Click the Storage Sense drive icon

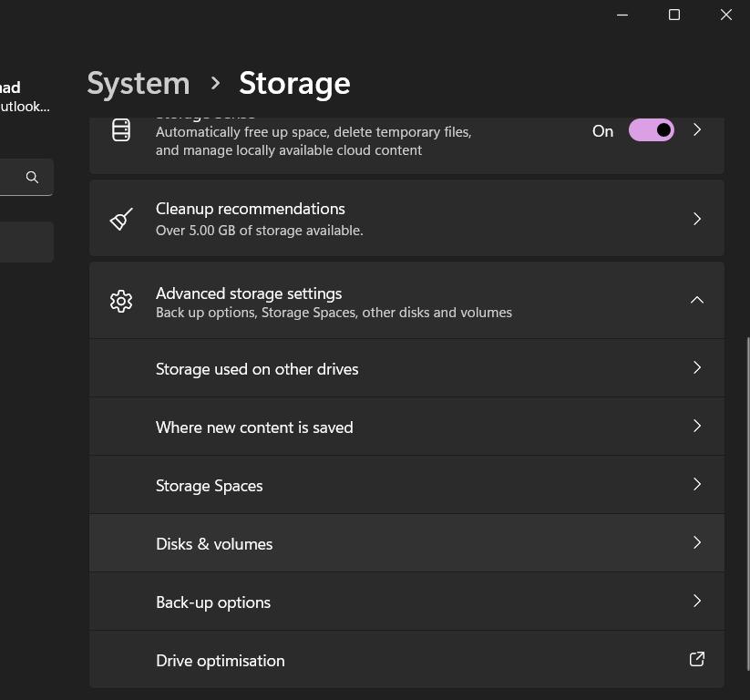coord(121,130)
